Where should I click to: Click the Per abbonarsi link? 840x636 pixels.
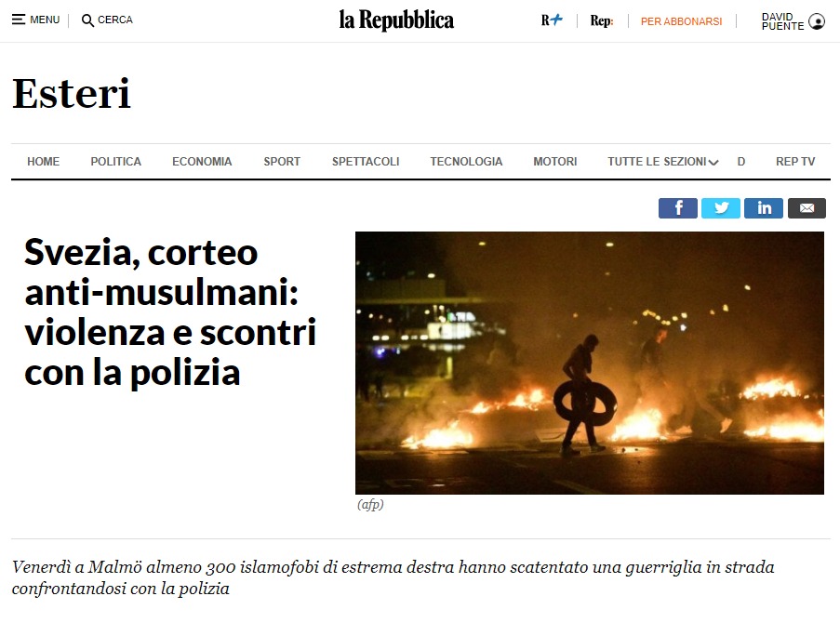coord(682,21)
